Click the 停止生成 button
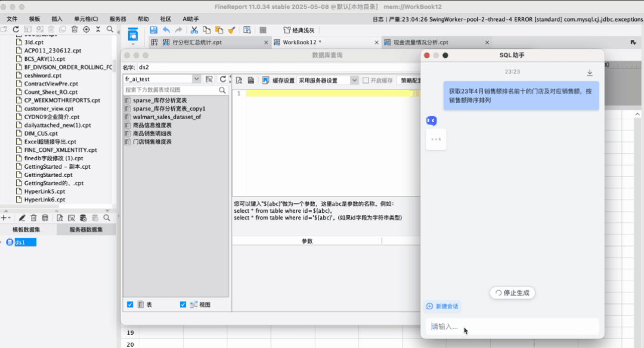644x348 pixels. [x=512, y=293]
